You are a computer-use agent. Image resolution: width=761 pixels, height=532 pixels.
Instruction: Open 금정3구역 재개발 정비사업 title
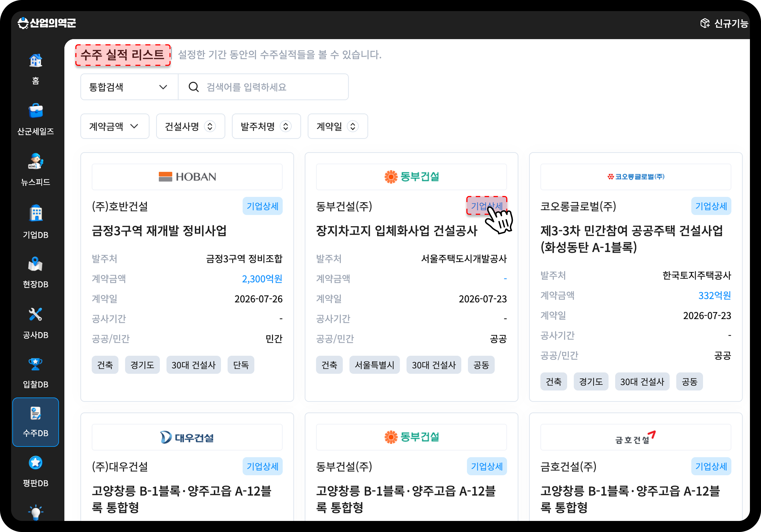[159, 230]
